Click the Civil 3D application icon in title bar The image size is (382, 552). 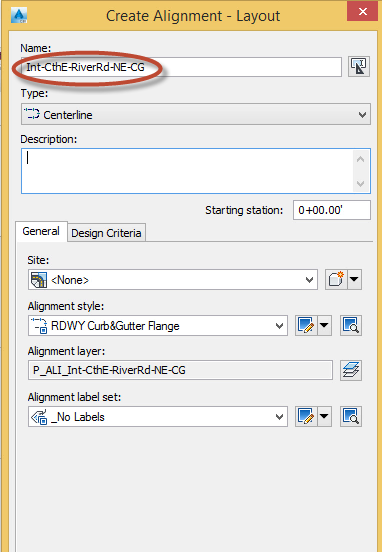click(x=19, y=15)
